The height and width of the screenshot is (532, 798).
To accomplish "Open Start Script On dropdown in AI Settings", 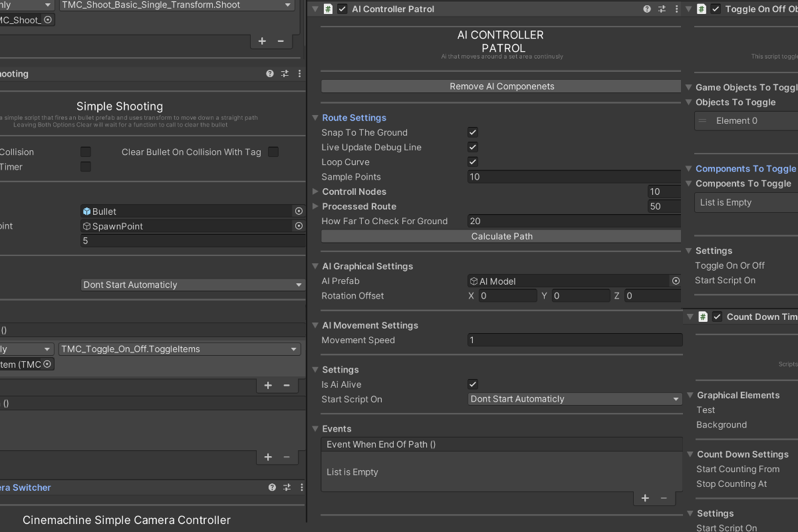I will click(575, 399).
